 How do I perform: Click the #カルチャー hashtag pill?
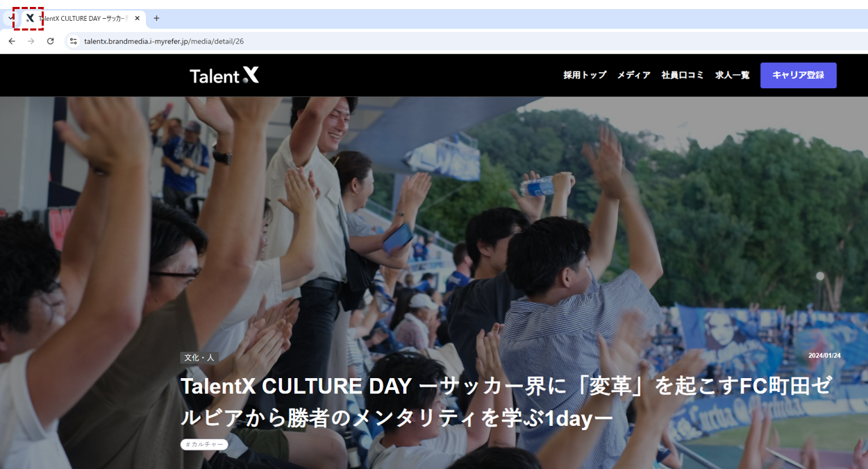pos(204,444)
